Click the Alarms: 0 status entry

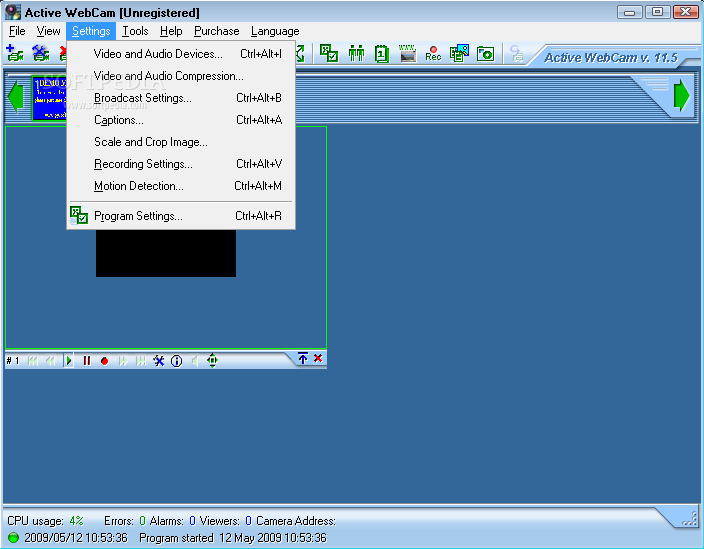tap(173, 521)
